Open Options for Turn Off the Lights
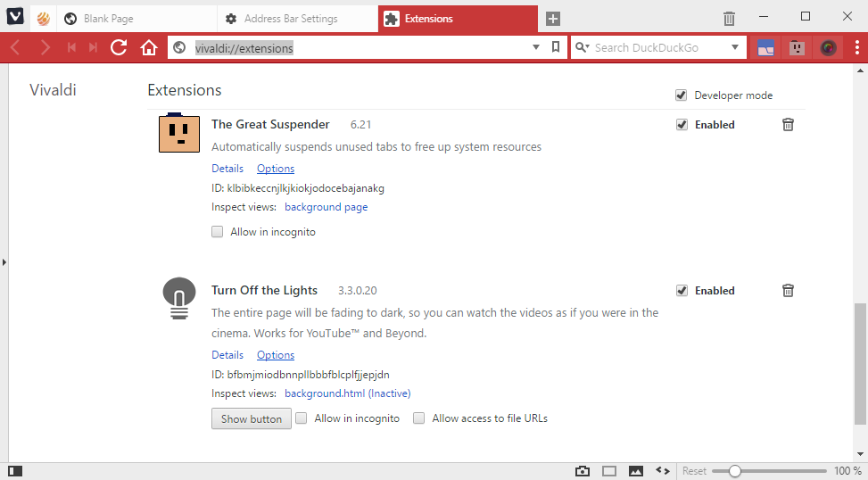 (x=276, y=355)
